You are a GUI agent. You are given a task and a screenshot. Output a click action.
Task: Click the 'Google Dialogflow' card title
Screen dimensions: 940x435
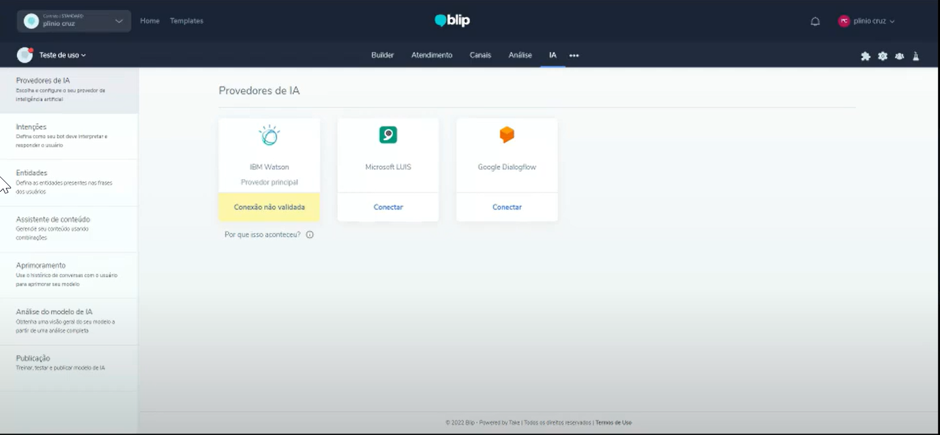507,167
